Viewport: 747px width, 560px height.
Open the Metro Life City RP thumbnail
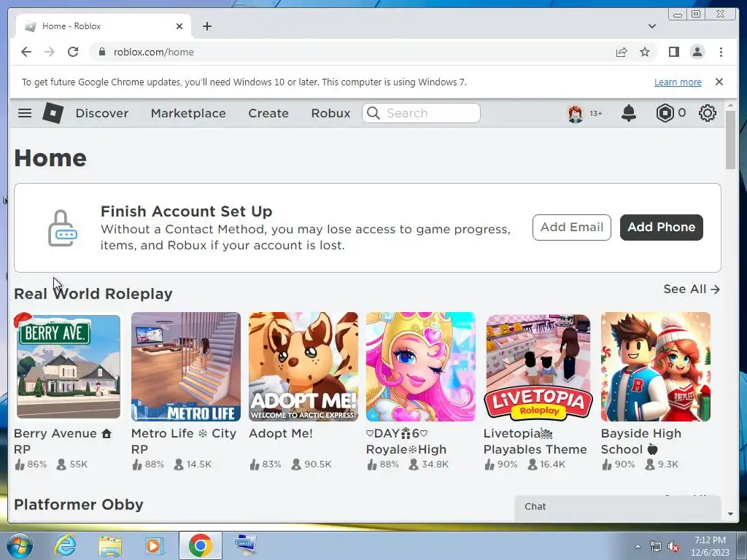point(186,367)
